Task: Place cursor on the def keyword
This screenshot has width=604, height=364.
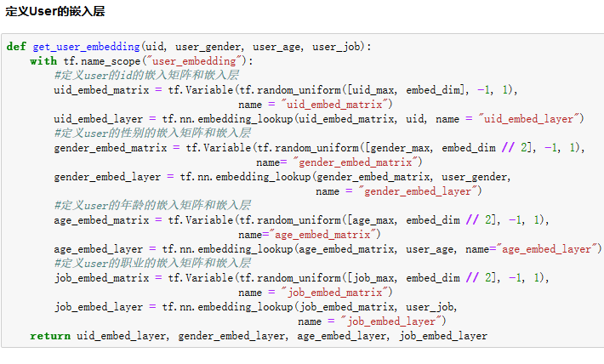Action: (x=15, y=47)
